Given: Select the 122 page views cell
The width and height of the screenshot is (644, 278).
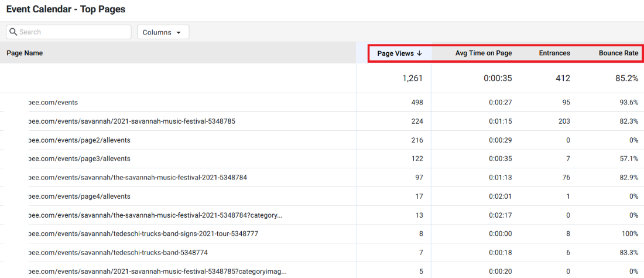Looking at the screenshot, I should [417, 159].
